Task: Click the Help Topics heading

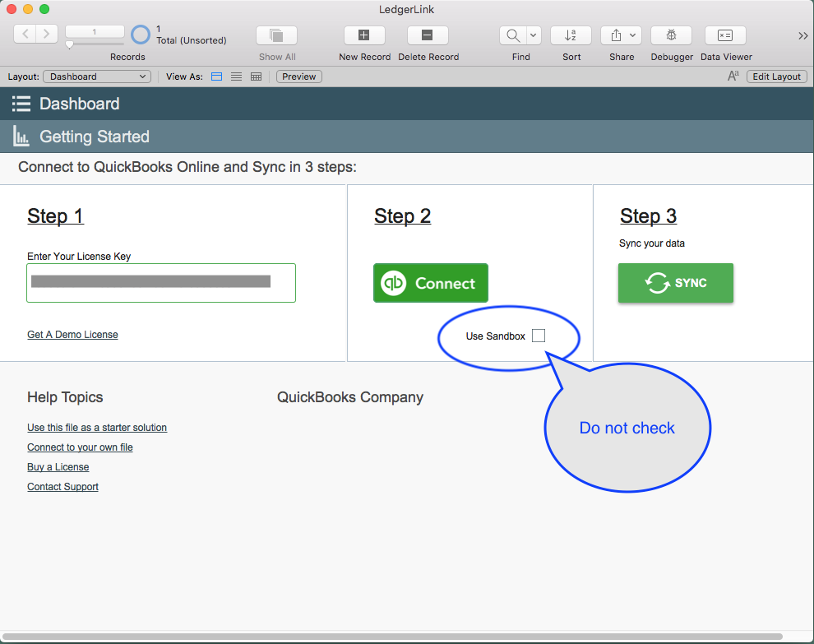Action: pyautogui.click(x=66, y=397)
